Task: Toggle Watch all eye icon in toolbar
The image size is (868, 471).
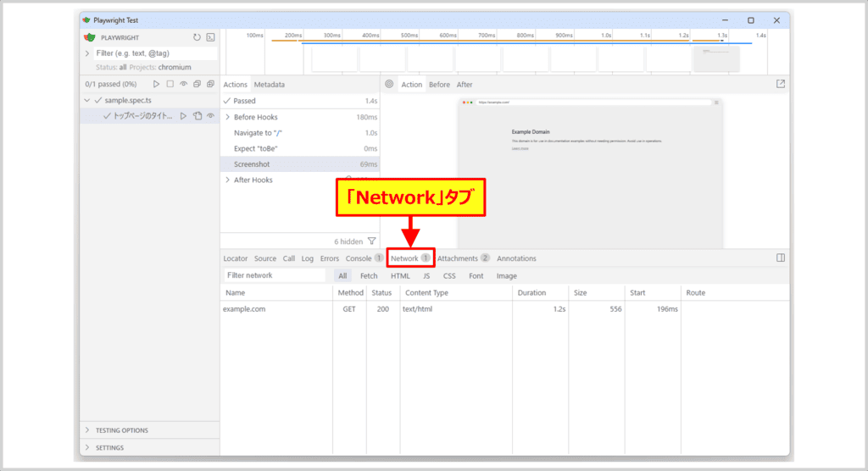Action: (x=183, y=84)
